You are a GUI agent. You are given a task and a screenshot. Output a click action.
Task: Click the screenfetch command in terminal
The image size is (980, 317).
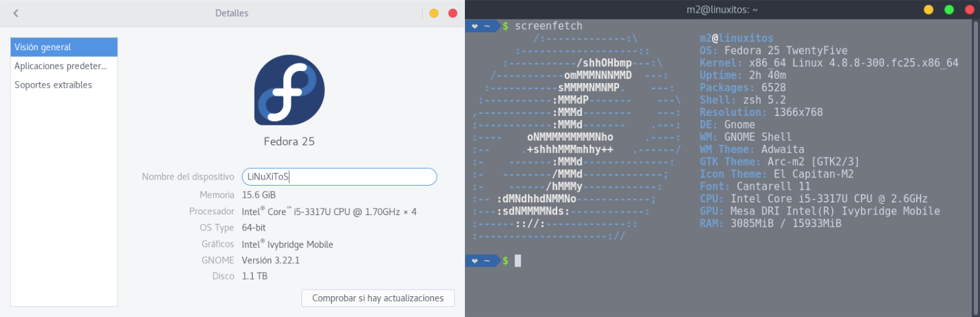click(549, 25)
